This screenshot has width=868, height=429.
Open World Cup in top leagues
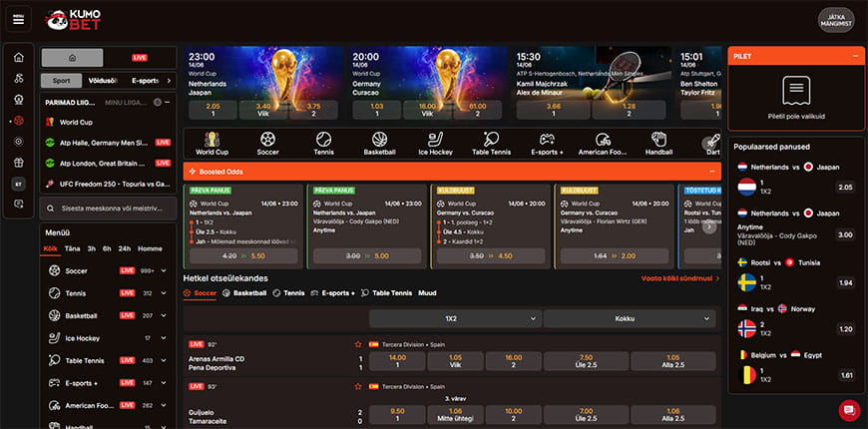click(109, 123)
